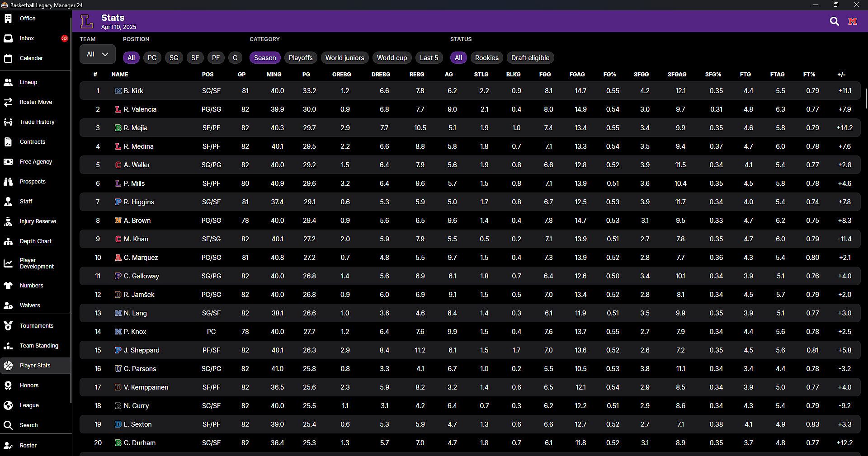The image size is (868, 456).
Task: Click A. Brown's 9.6 AG value
Action: pos(452,221)
